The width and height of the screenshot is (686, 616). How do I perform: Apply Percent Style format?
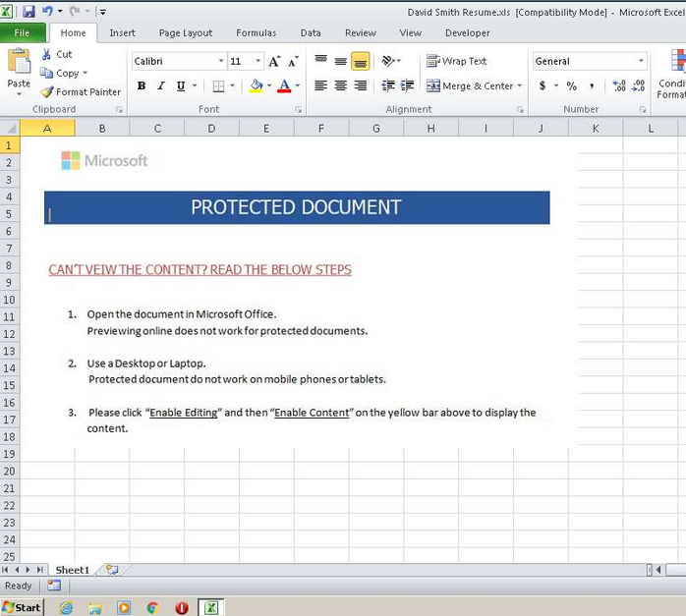571,85
